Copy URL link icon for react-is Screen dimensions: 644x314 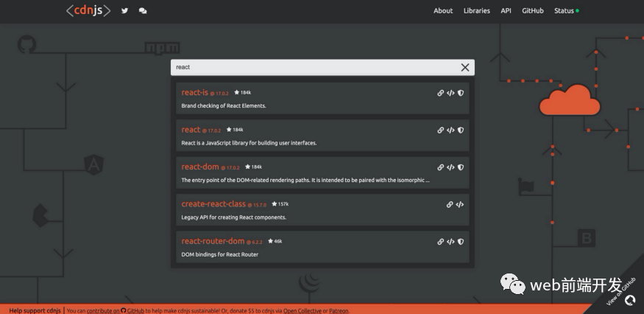pos(441,93)
